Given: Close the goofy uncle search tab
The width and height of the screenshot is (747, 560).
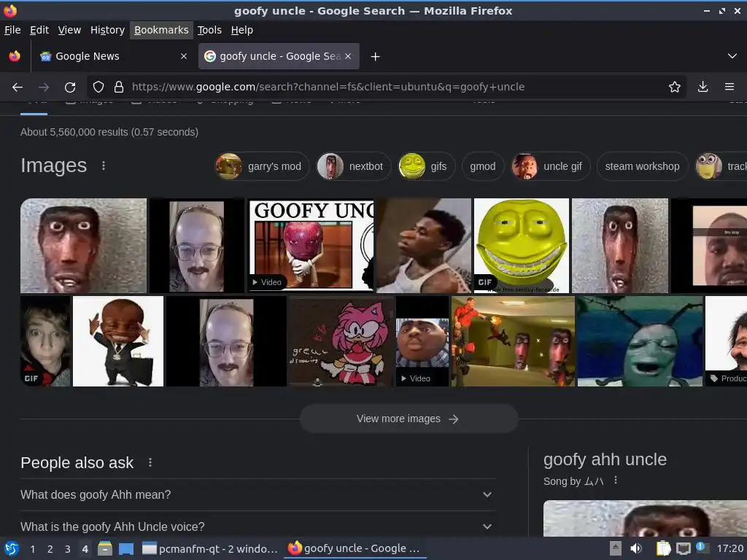Looking at the screenshot, I should (x=348, y=56).
